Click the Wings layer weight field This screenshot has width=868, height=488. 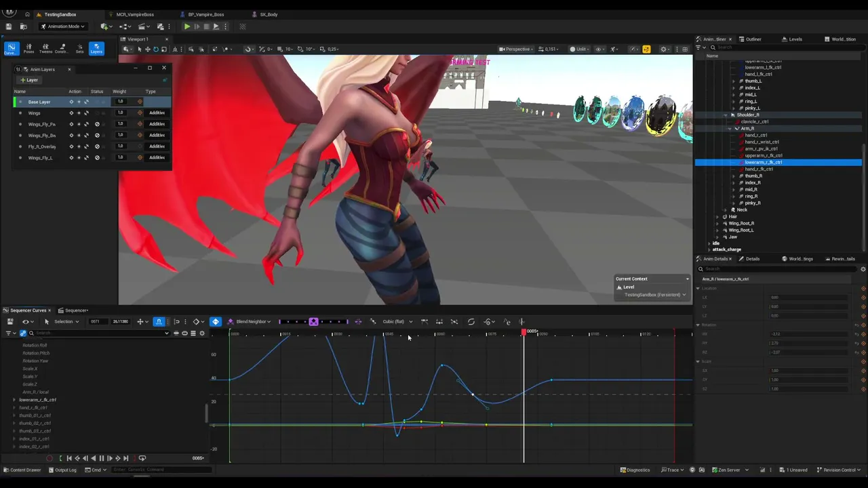pyautogui.click(x=121, y=113)
